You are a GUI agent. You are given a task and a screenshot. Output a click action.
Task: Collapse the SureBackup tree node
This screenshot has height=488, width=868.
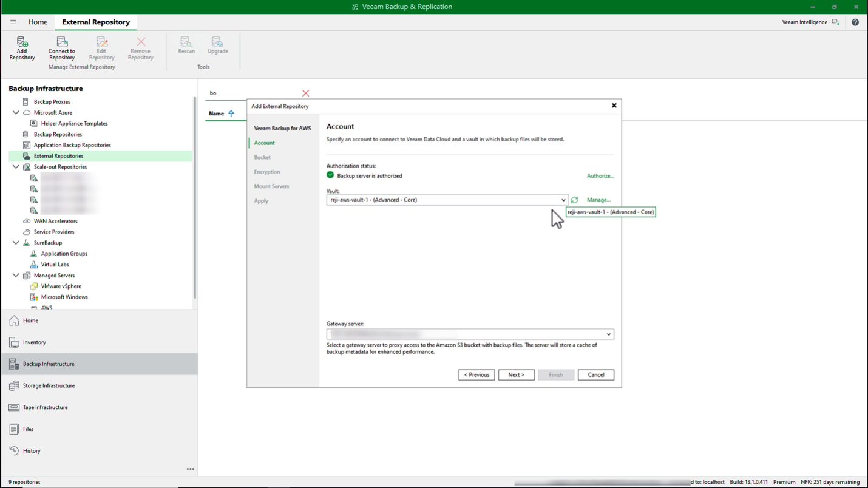(x=16, y=243)
